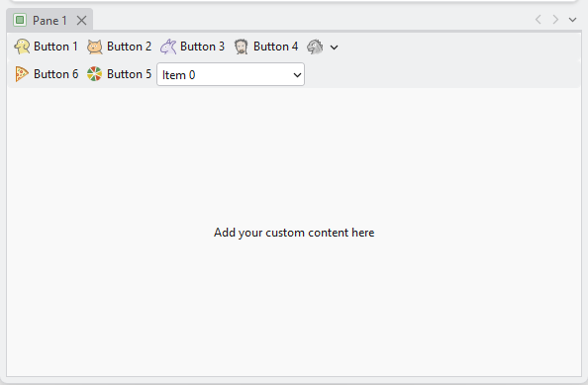Click the bearded man icon for Button 4
This screenshot has width=588, height=385.
(242, 47)
